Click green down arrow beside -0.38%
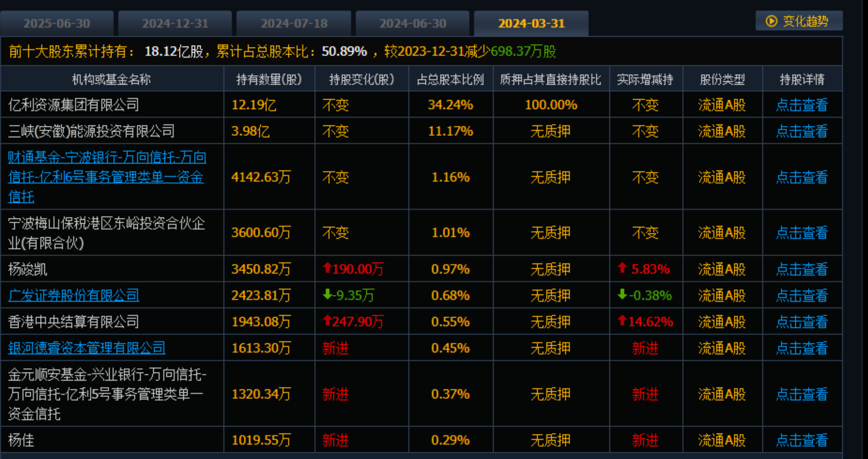The width and height of the screenshot is (868, 459). [x=622, y=294]
